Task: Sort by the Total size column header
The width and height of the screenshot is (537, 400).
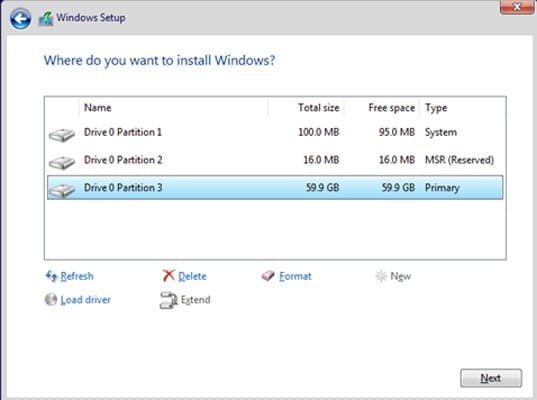Action: click(x=319, y=108)
